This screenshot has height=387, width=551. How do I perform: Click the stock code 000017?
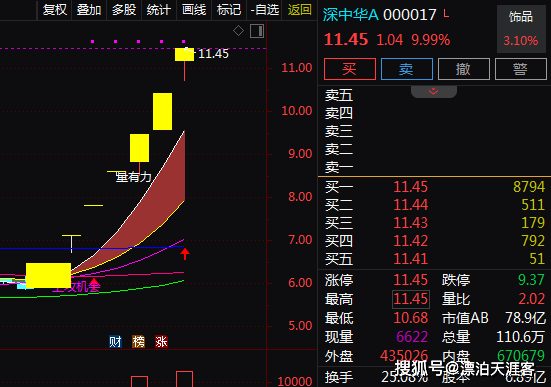[x=410, y=15]
